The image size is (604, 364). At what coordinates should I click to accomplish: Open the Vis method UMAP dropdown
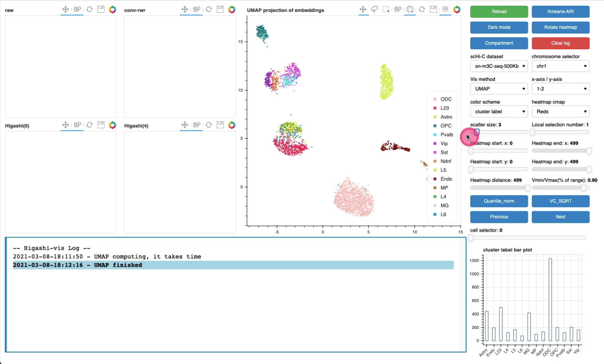[x=499, y=89]
